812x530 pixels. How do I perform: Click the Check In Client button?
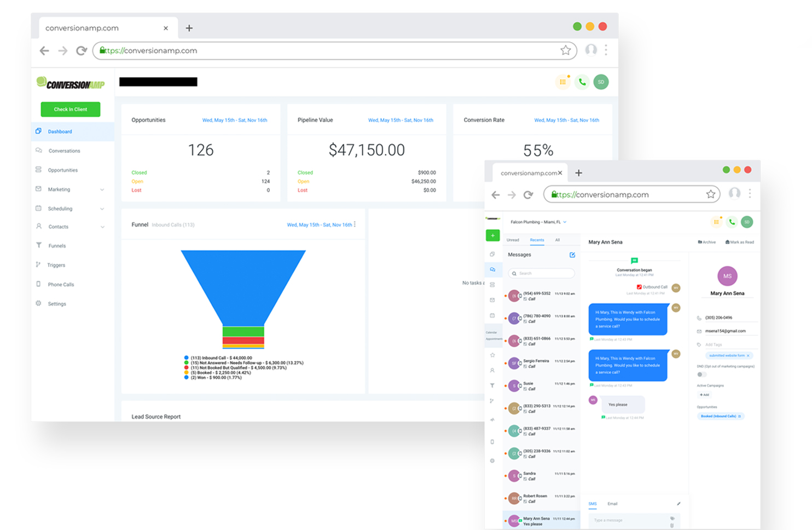[x=71, y=110]
